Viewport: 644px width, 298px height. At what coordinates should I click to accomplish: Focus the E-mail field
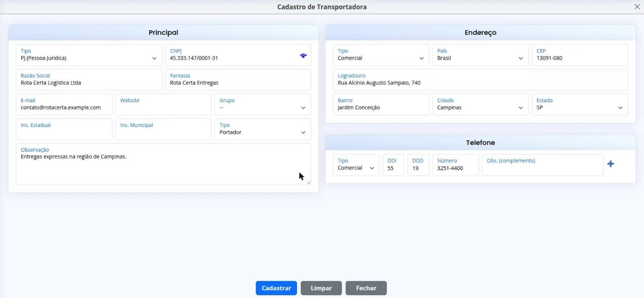point(64,105)
